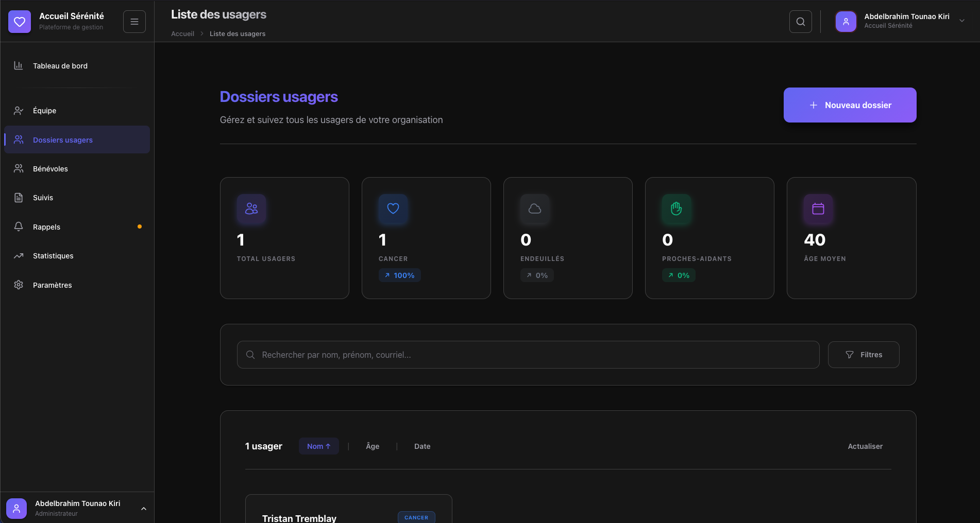Viewport: 980px width, 523px height.
Task: Click the Bénévoles sidebar icon
Action: pos(19,169)
